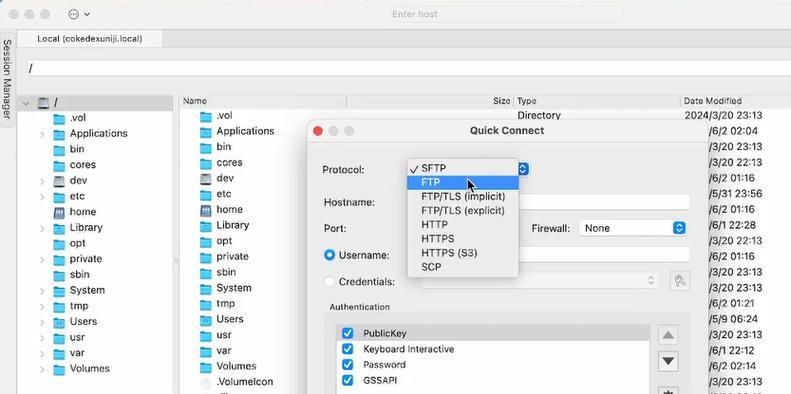Expand Library in the folder tree
Screen dimensions: 791x394
pos(42,229)
